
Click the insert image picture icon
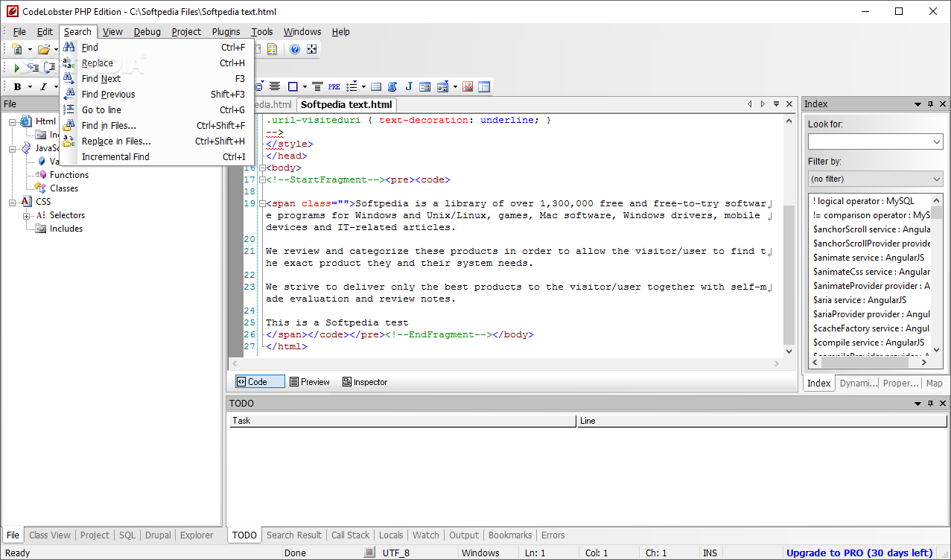[468, 86]
